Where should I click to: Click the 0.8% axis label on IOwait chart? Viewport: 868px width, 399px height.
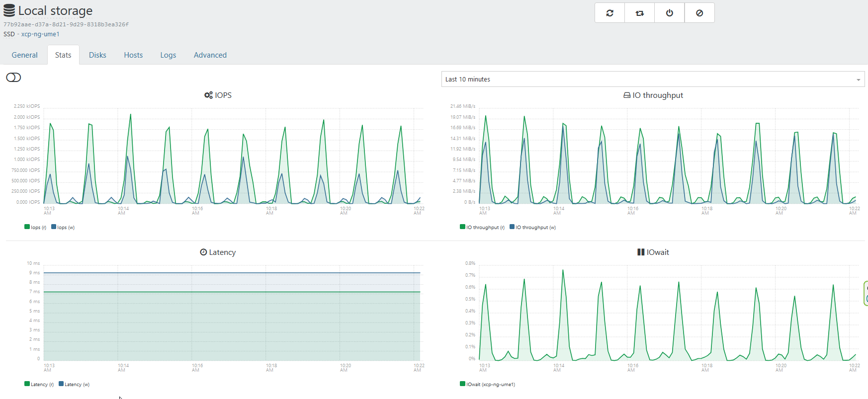pyautogui.click(x=470, y=263)
